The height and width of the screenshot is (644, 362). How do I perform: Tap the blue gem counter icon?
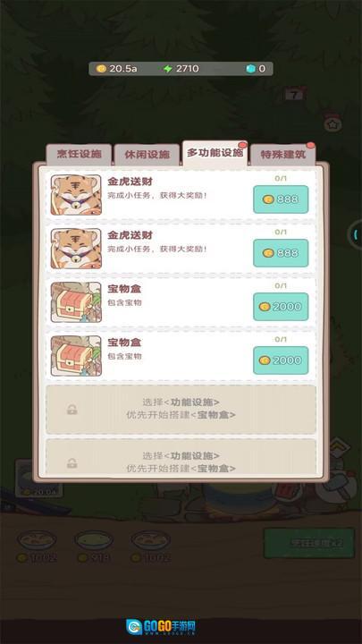point(250,69)
